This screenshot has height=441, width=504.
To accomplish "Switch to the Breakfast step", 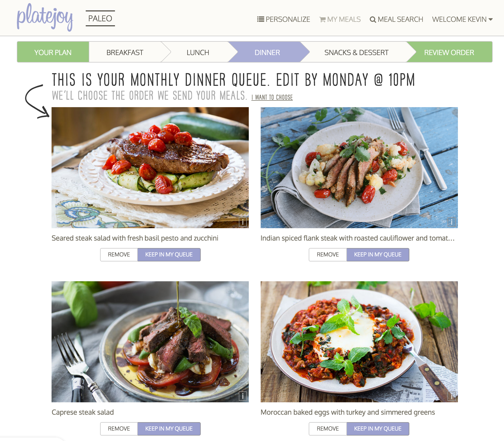I will tap(125, 52).
